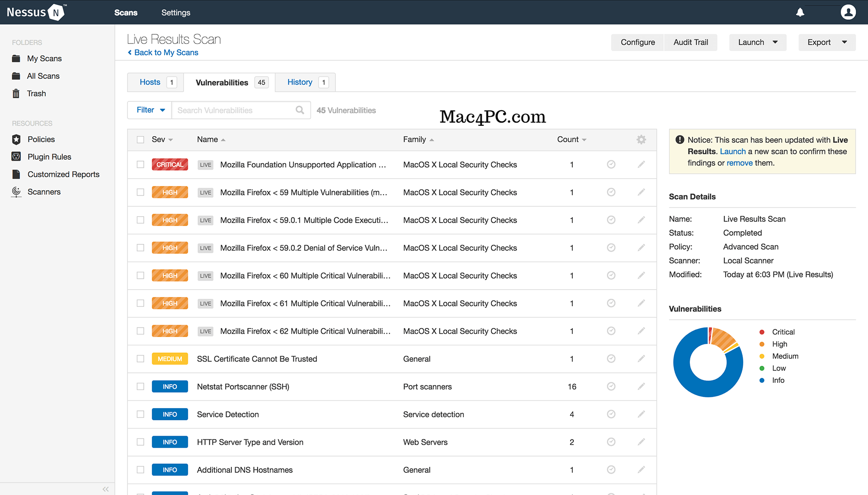Image resolution: width=868 pixels, height=495 pixels.
Task: Open the Mozilla Firefox < 62 Multiple Critical entry
Action: point(305,331)
